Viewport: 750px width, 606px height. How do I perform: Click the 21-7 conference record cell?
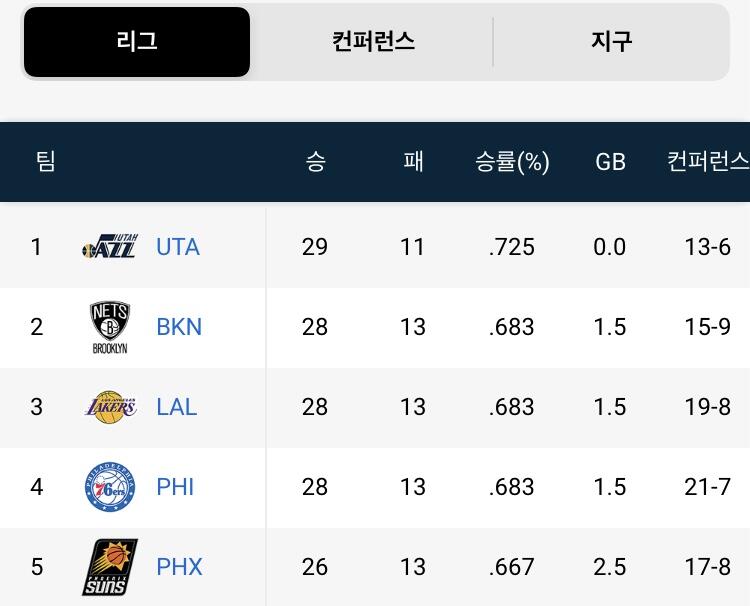[707, 487]
